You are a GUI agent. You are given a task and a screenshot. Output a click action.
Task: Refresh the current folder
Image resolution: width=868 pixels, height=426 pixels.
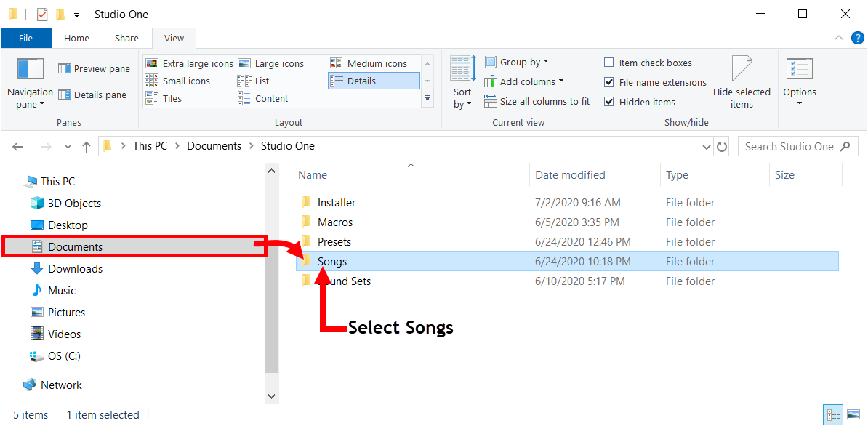722,147
